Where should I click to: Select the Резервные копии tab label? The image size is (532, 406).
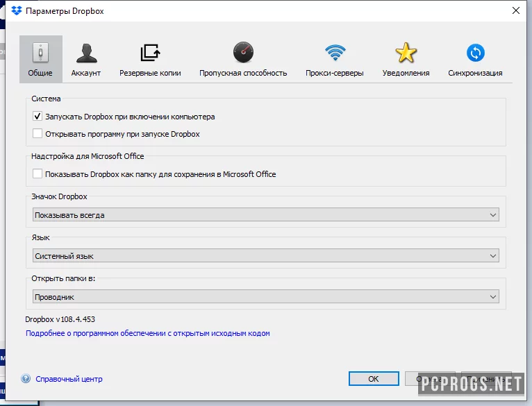[x=150, y=73]
